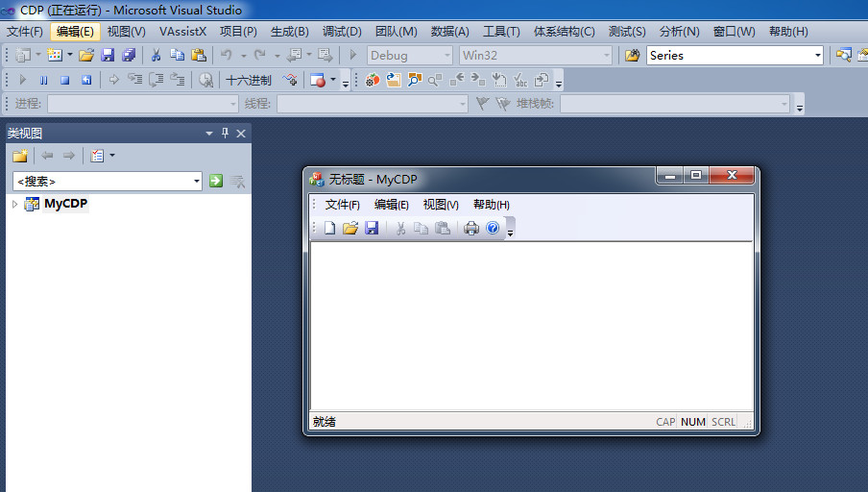Open the class view search dropdown arrow
Image resolution: width=868 pixels, height=492 pixels.
click(197, 182)
